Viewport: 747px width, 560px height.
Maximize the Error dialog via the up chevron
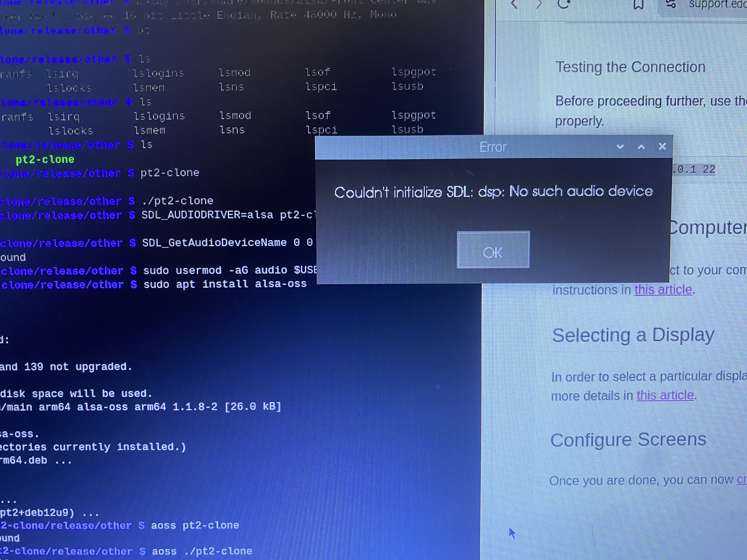point(641,146)
